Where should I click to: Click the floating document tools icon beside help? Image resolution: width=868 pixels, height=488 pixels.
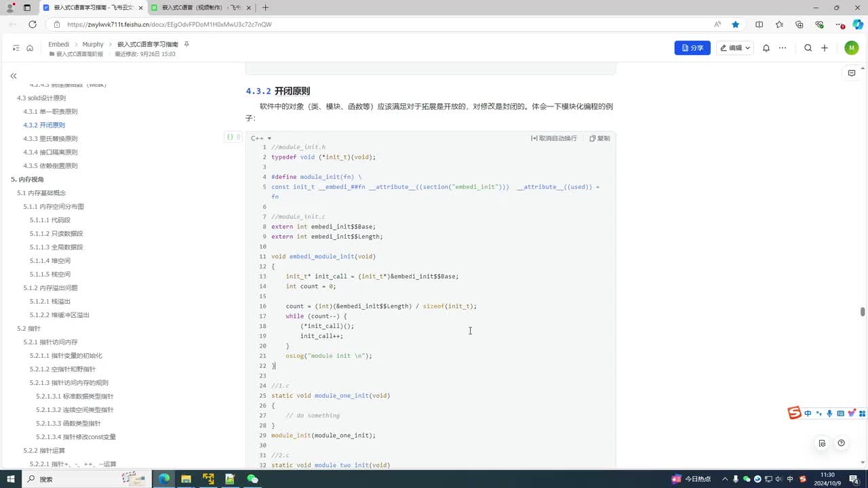click(x=822, y=443)
